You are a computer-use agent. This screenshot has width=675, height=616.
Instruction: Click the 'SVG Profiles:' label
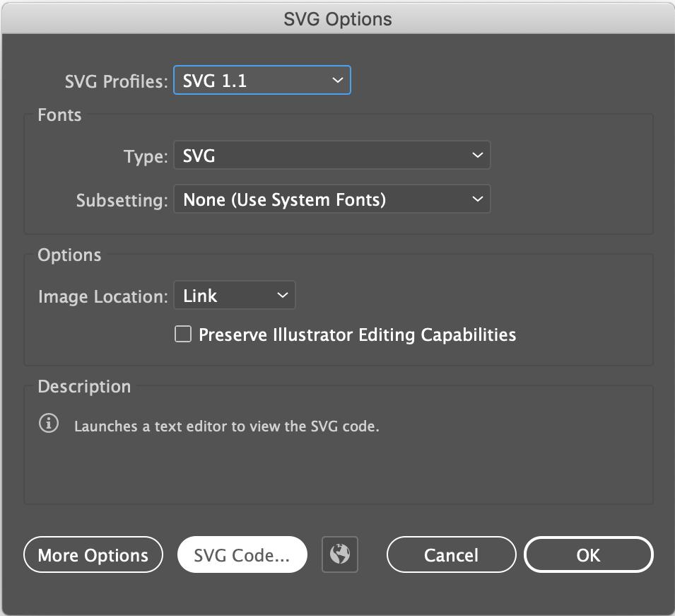point(116,81)
